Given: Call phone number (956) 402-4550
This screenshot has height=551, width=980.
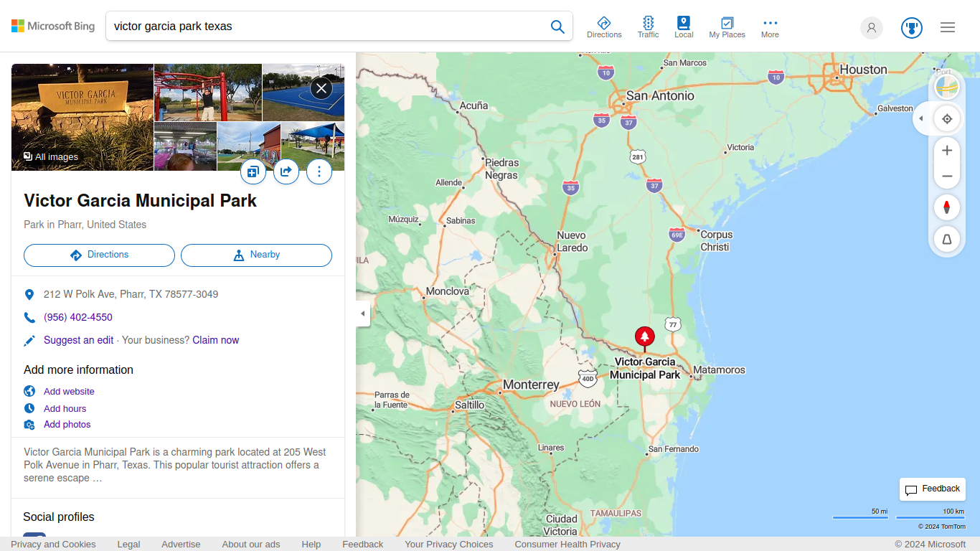Looking at the screenshot, I should 78,317.
